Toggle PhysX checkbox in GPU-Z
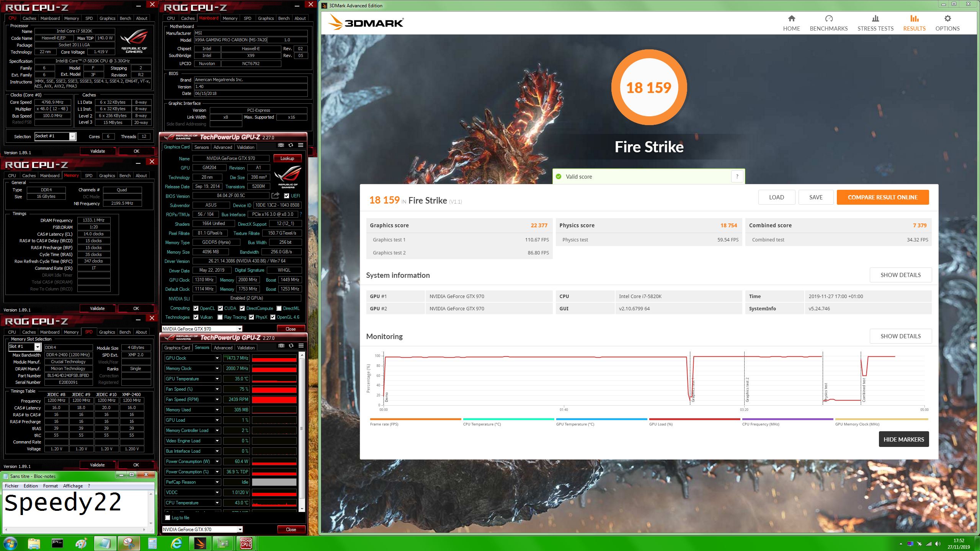Screen dimensions: 980x551 (x=252, y=317)
